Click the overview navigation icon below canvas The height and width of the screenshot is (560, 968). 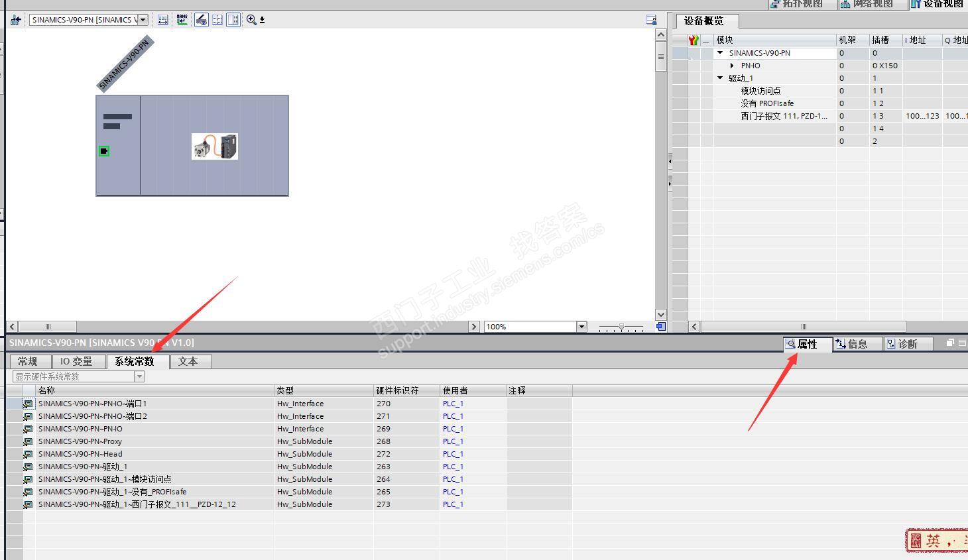661,326
